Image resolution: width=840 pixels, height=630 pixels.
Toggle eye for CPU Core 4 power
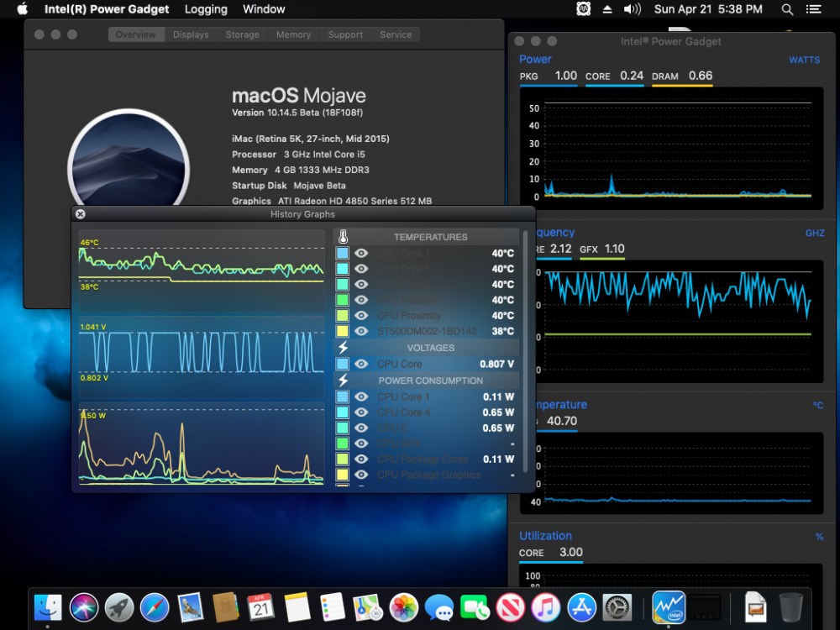tap(361, 412)
